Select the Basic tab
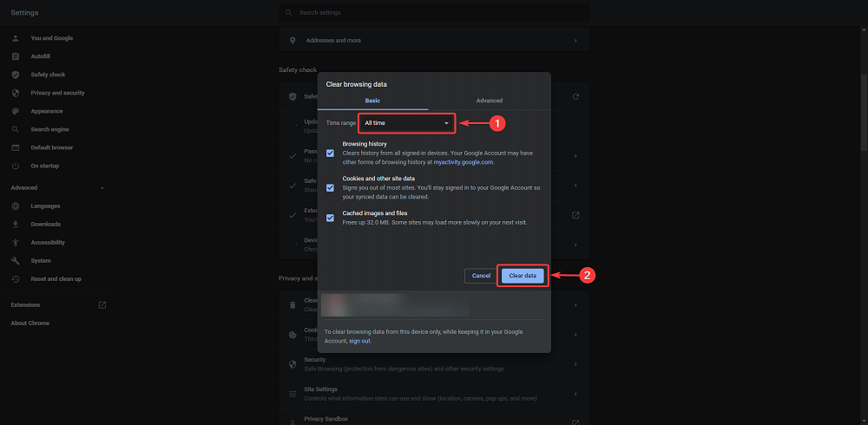The image size is (868, 425). coord(372,101)
